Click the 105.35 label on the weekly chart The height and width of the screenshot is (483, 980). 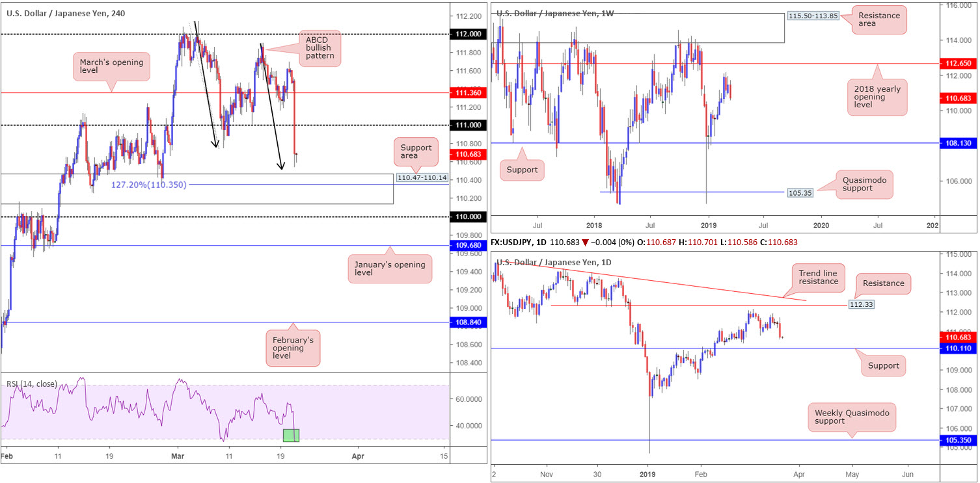(x=802, y=192)
